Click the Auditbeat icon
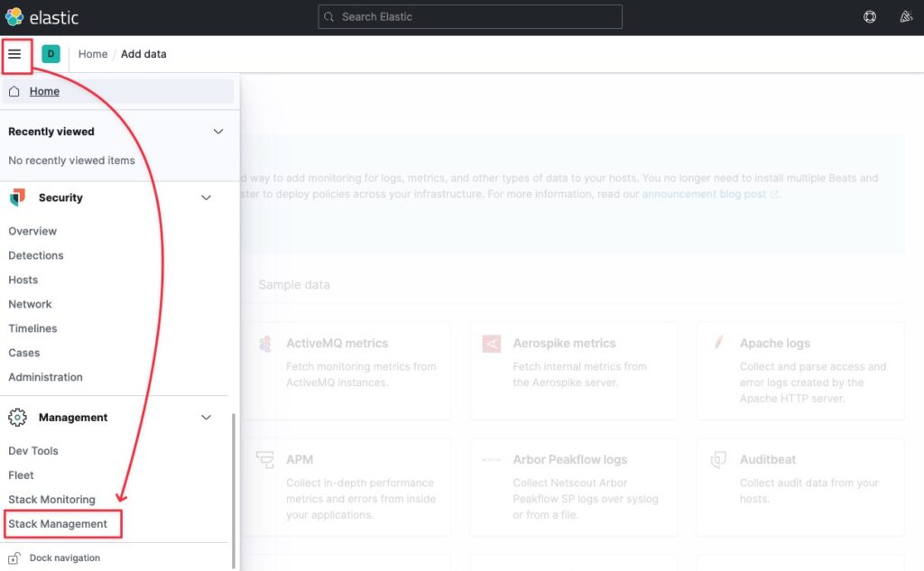The image size is (924, 571). tap(718, 460)
